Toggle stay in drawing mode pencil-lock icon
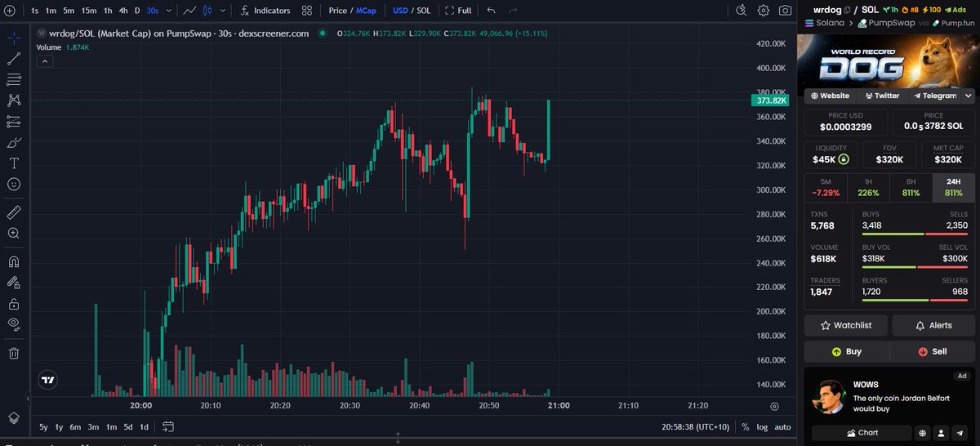Image resolution: width=980 pixels, height=446 pixels. click(x=14, y=283)
